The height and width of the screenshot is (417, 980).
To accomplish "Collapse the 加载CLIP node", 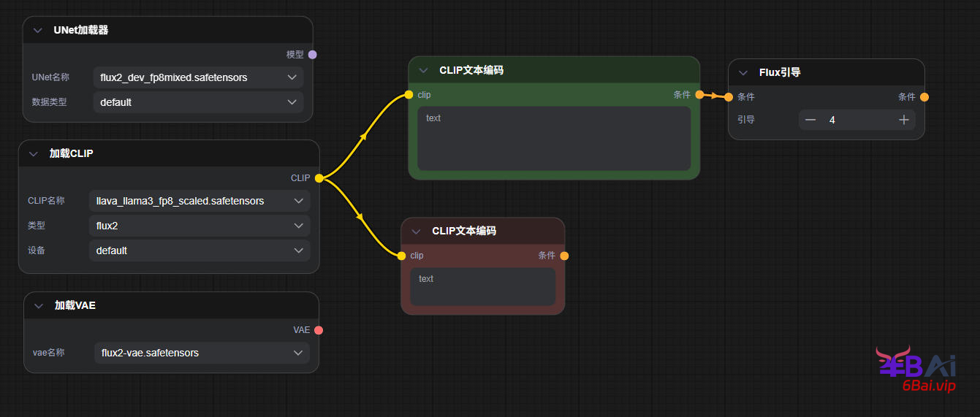I will pyautogui.click(x=33, y=154).
